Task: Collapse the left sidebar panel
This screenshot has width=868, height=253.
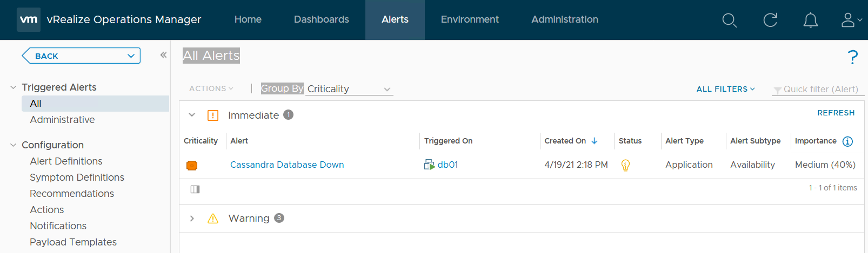Action: coord(163,55)
